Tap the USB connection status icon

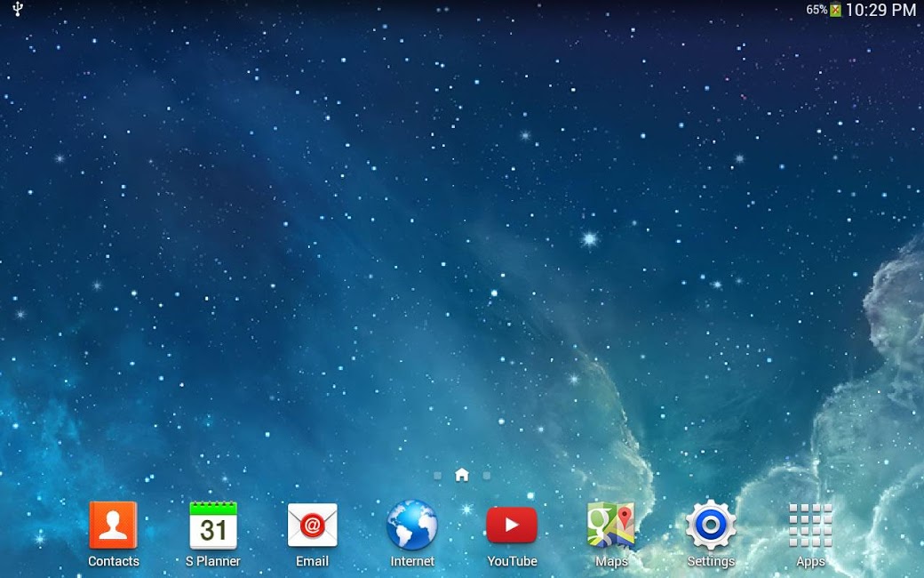tap(17, 10)
